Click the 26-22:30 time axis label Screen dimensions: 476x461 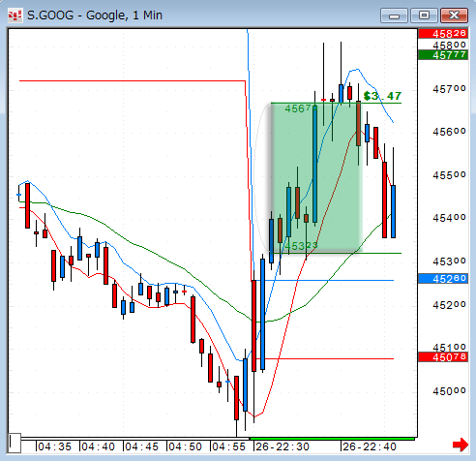283,446
